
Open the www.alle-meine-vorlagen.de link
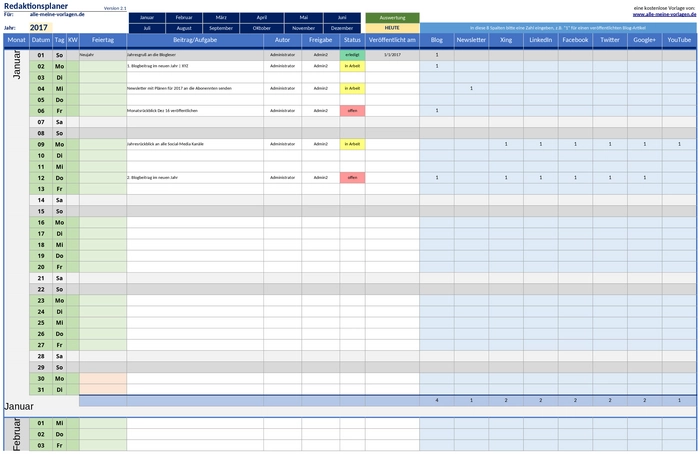point(664,14)
